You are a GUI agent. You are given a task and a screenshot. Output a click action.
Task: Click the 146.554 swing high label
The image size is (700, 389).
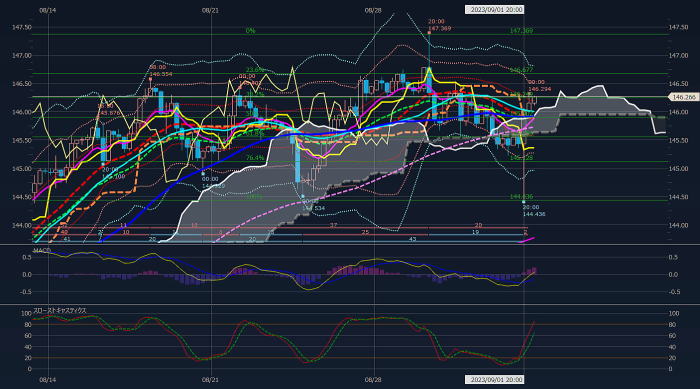[161, 74]
